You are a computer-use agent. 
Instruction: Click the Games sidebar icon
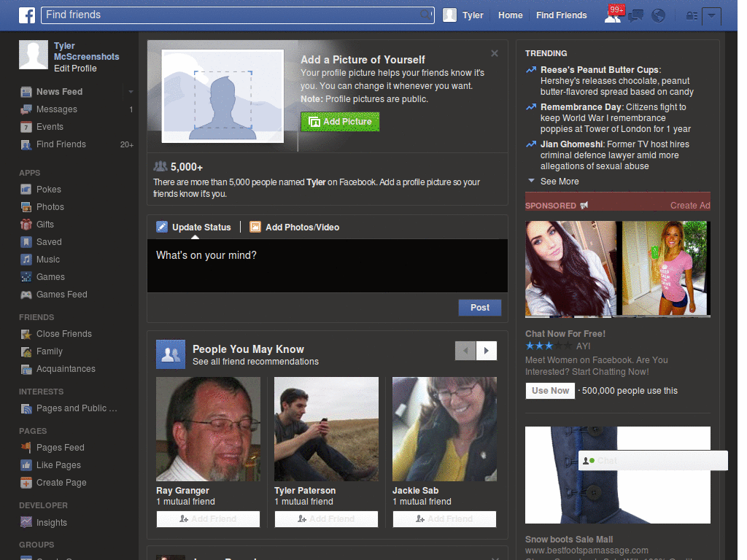point(26,277)
